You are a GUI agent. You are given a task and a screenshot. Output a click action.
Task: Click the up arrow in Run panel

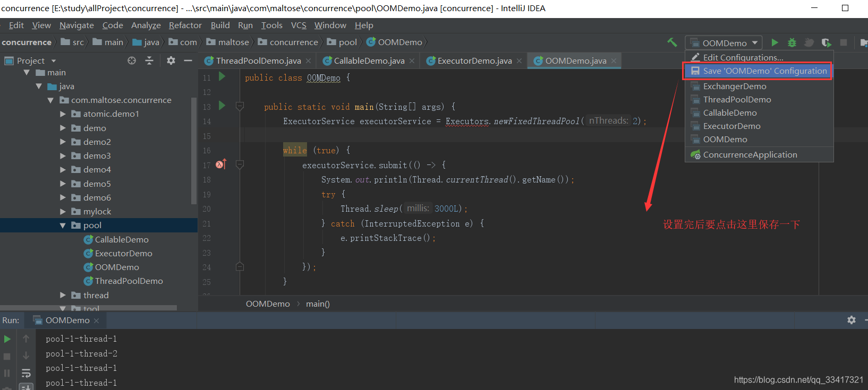click(26, 339)
